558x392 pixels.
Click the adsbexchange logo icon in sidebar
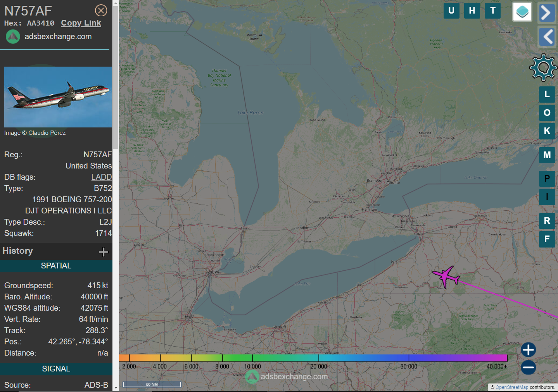(x=13, y=37)
